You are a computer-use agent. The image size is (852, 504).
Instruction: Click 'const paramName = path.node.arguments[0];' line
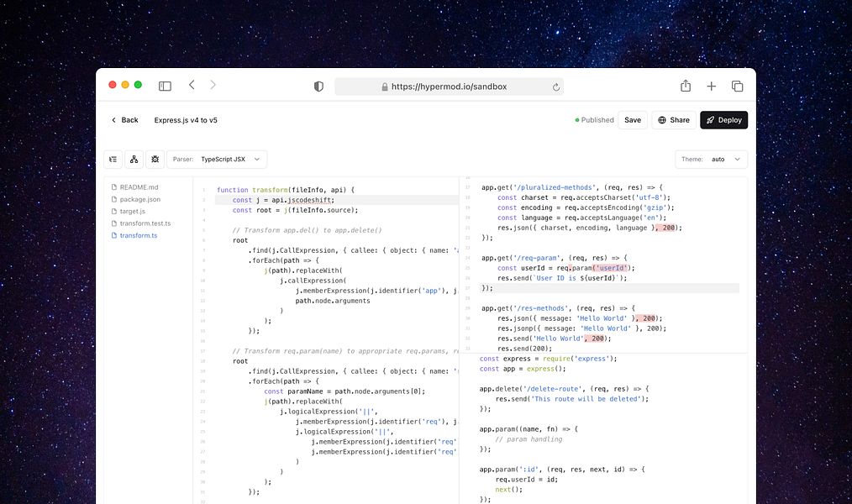pos(344,391)
